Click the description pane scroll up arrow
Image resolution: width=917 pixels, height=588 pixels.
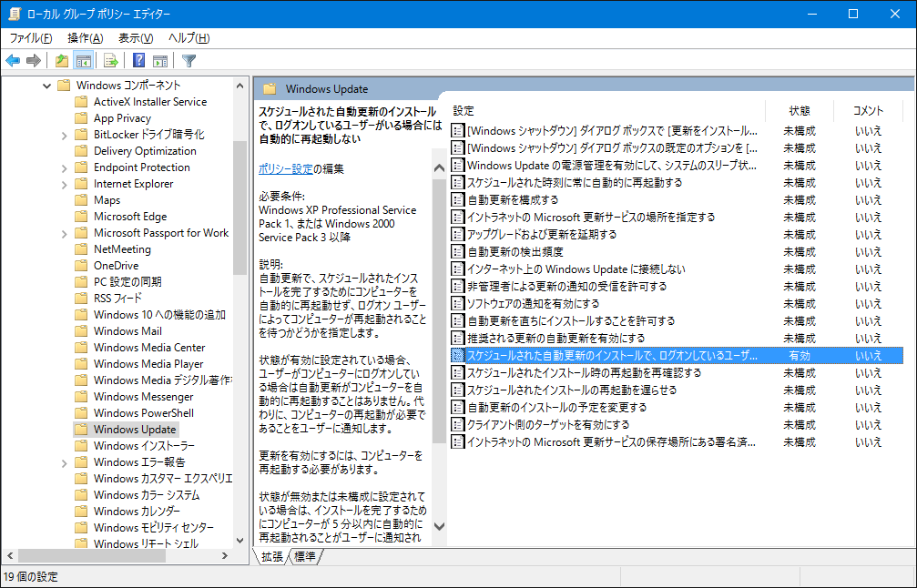click(x=439, y=168)
